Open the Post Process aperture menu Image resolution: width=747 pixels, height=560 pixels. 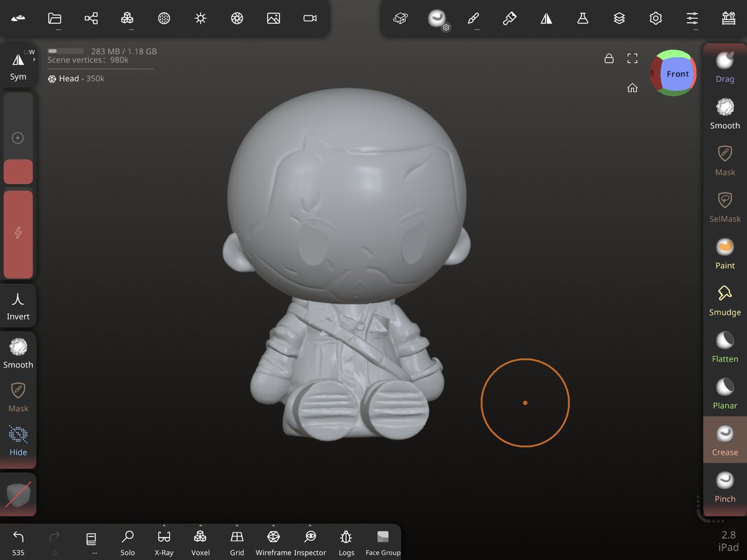click(237, 19)
